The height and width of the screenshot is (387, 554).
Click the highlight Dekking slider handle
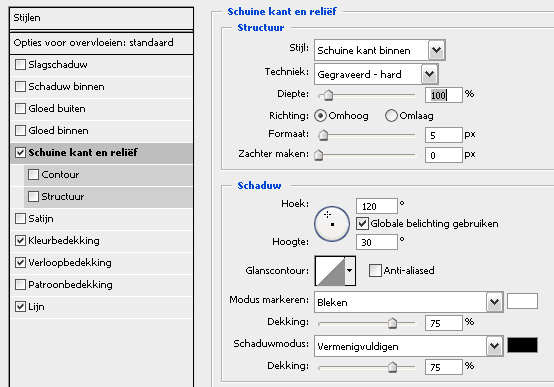pos(392,323)
